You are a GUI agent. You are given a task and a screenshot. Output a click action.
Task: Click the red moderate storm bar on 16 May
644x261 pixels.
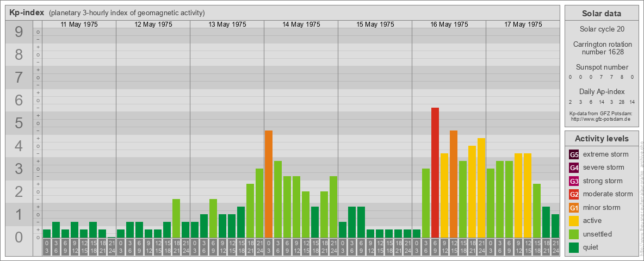[x=435, y=172]
